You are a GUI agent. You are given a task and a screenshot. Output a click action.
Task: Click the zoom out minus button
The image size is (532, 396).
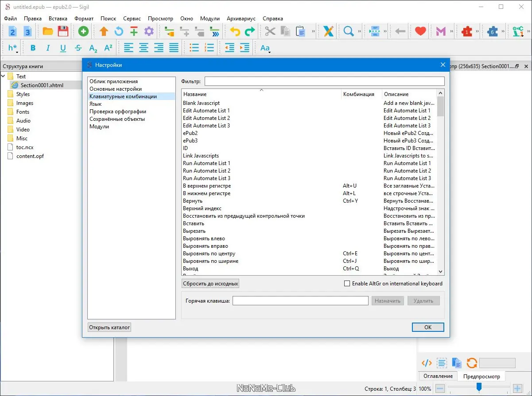tap(440, 388)
